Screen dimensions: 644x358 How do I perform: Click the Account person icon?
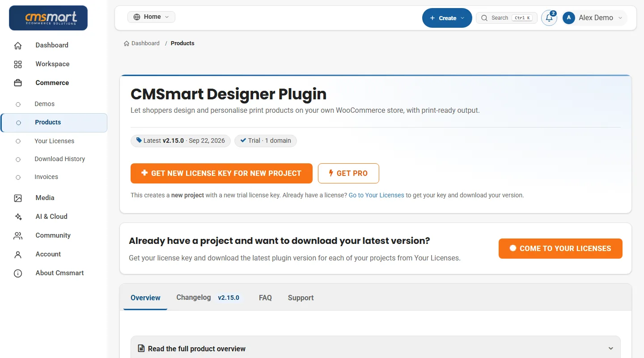(18, 254)
